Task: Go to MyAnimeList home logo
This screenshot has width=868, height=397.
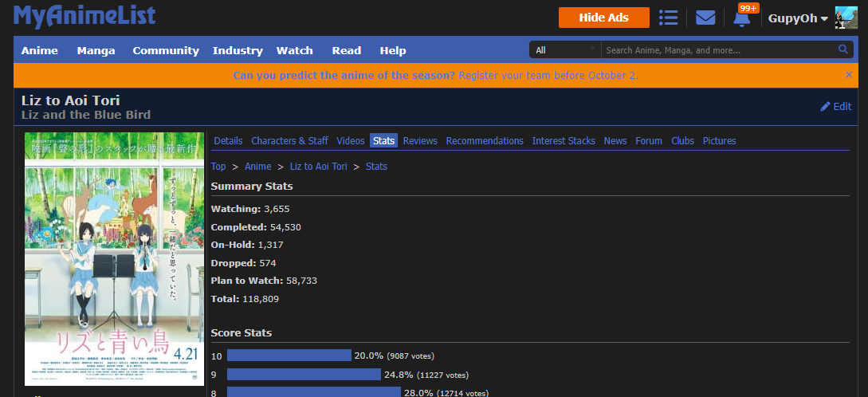Action: pos(84,16)
